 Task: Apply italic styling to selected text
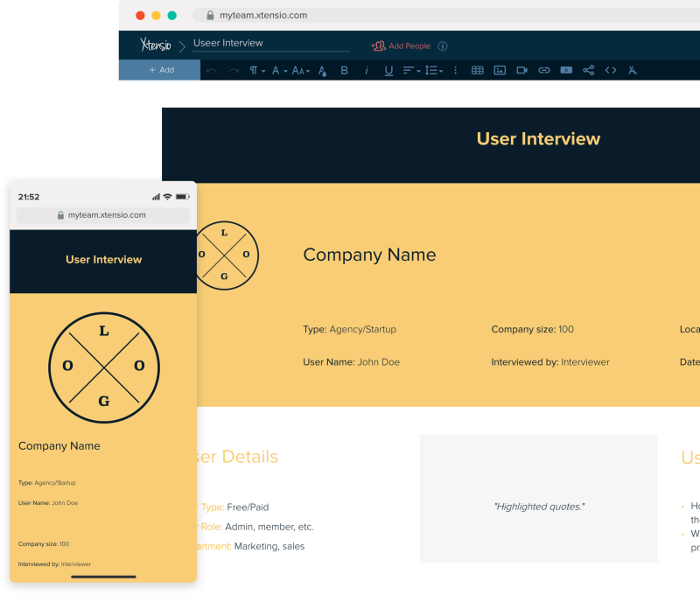coord(367,70)
